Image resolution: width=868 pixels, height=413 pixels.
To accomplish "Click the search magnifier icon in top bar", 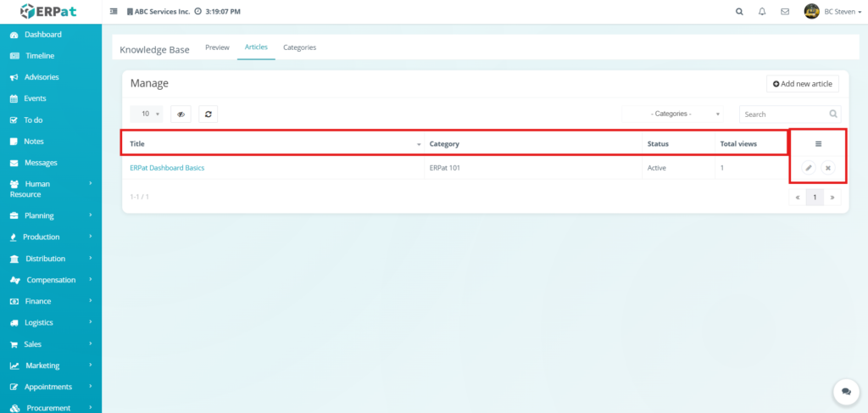I will tap(739, 12).
